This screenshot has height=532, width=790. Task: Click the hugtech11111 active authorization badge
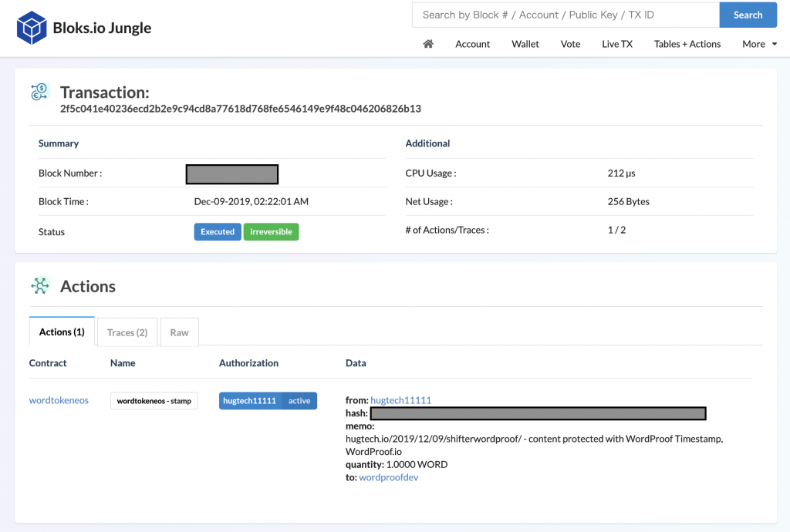tap(268, 401)
